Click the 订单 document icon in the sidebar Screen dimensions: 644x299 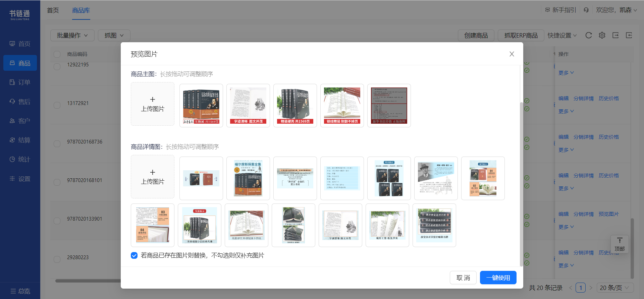[x=12, y=82]
